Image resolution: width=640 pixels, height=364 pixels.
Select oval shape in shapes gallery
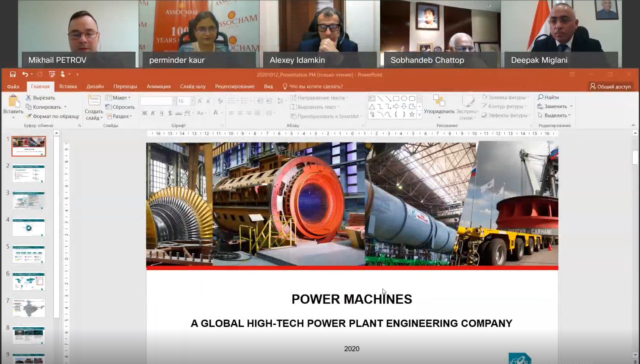404,98
